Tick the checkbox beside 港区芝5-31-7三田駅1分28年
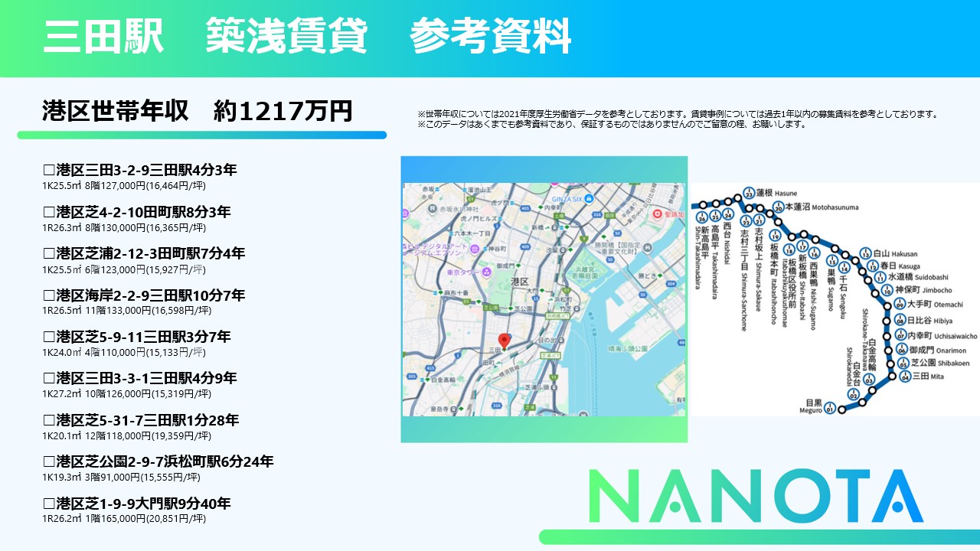The width and height of the screenshot is (980, 551). (x=49, y=420)
